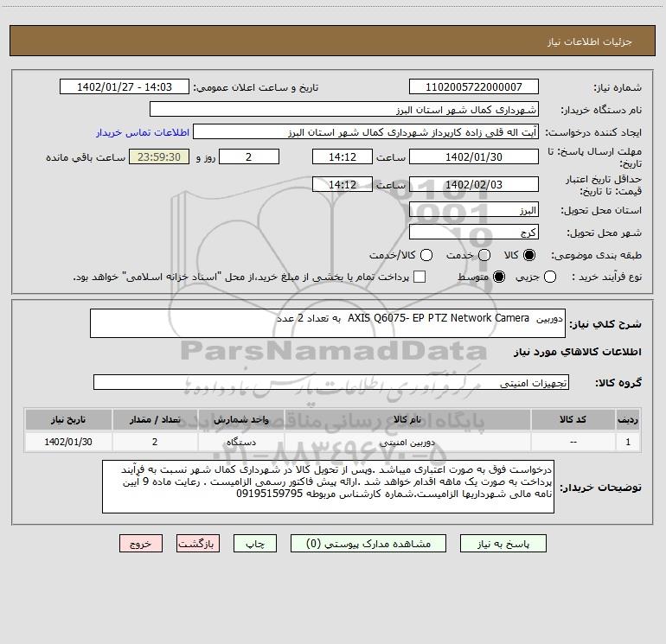Screen dimensions: 666x644
Task: Select the خدمت radio button
Action: [x=484, y=255]
